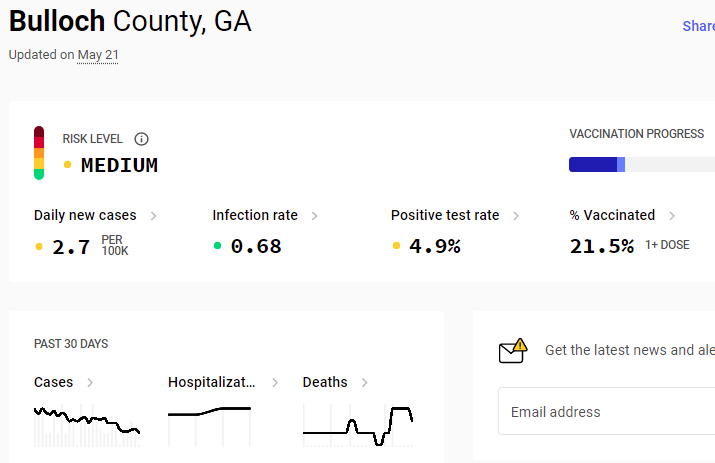This screenshot has height=463, width=715.
Task: View the Cases trend sparkline chart
Action: click(x=87, y=425)
